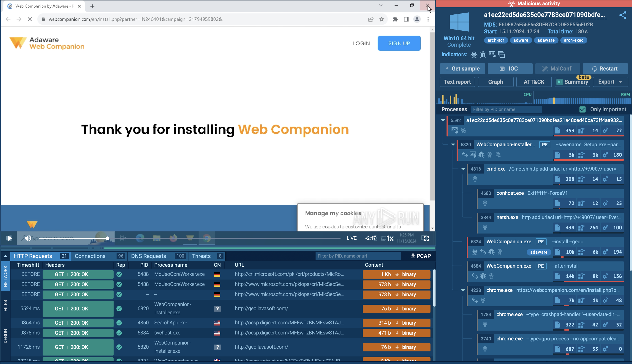Mute the video with speaker icon
This screenshot has width=632, height=364.
point(28,238)
